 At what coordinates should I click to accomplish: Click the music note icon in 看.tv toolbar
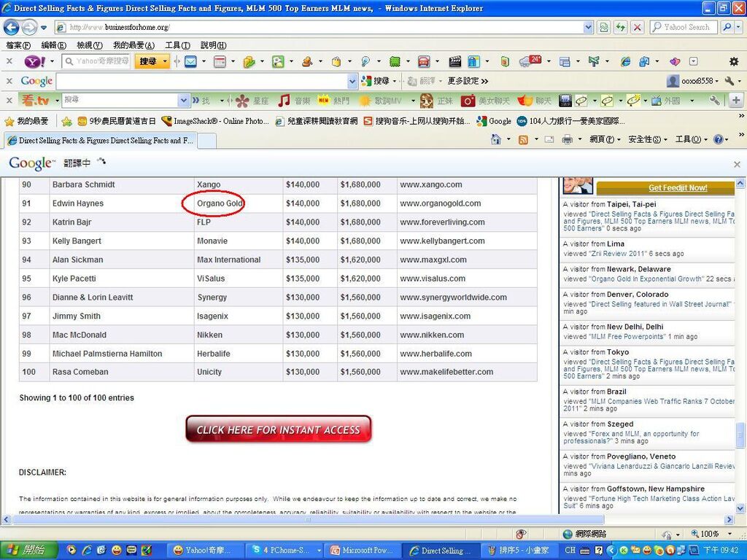284,101
